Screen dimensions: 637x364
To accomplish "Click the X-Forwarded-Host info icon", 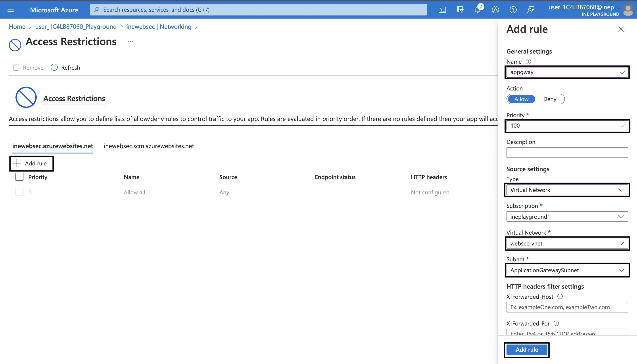I will [x=560, y=297].
